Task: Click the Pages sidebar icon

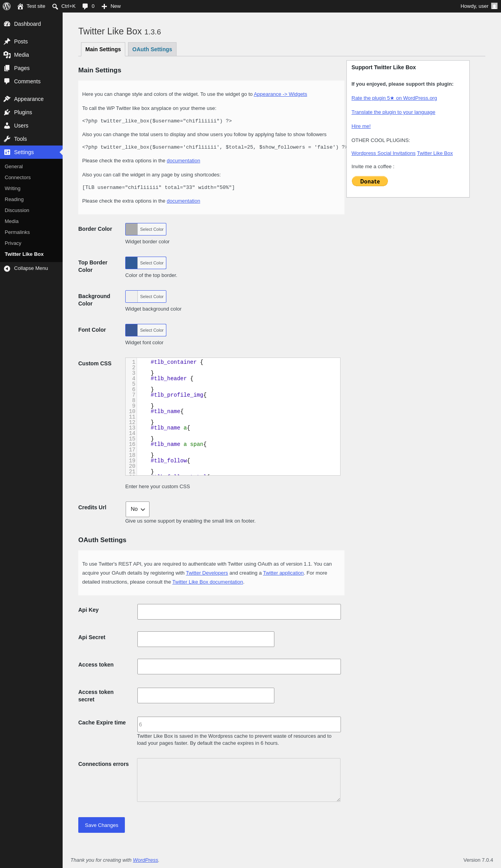Action: pos(7,68)
